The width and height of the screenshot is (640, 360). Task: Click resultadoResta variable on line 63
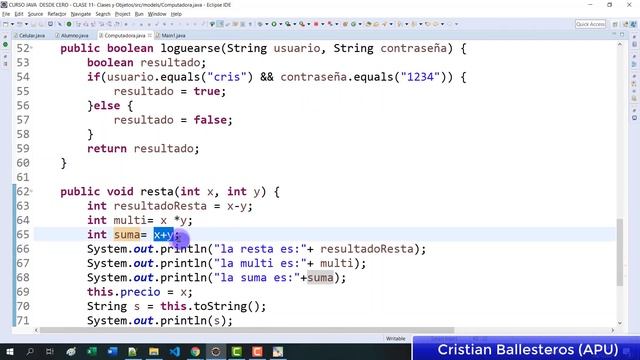pyautogui.click(x=160, y=206)
